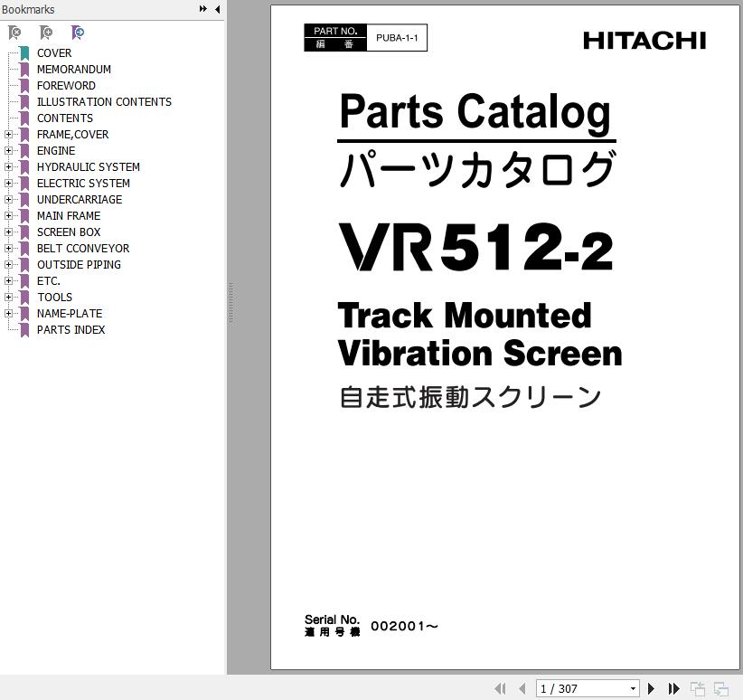Image resolution: width=743 pixels, height=700 pixels.
Task: Jump to the last page
Action: tap(673, 688)
